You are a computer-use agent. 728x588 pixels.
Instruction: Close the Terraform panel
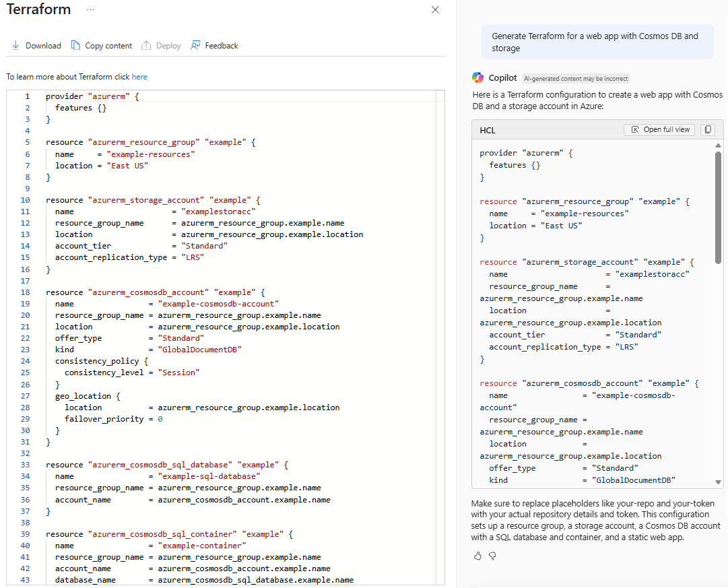point(435,9)
